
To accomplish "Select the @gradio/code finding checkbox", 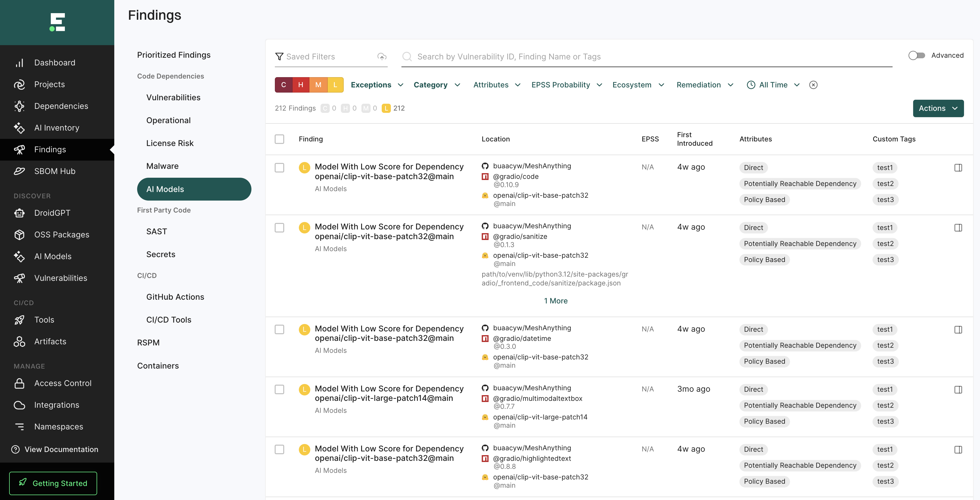I will (279, 168).
